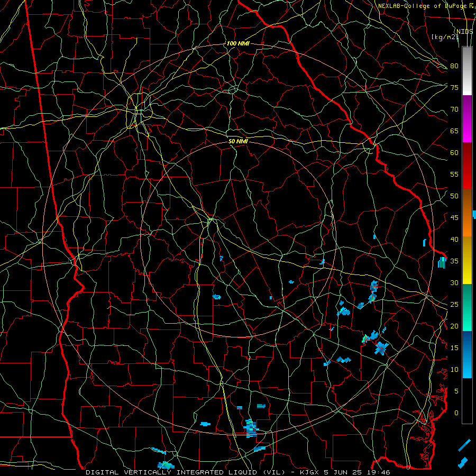Click the 20 value on color scale

(x=454, y=326)
